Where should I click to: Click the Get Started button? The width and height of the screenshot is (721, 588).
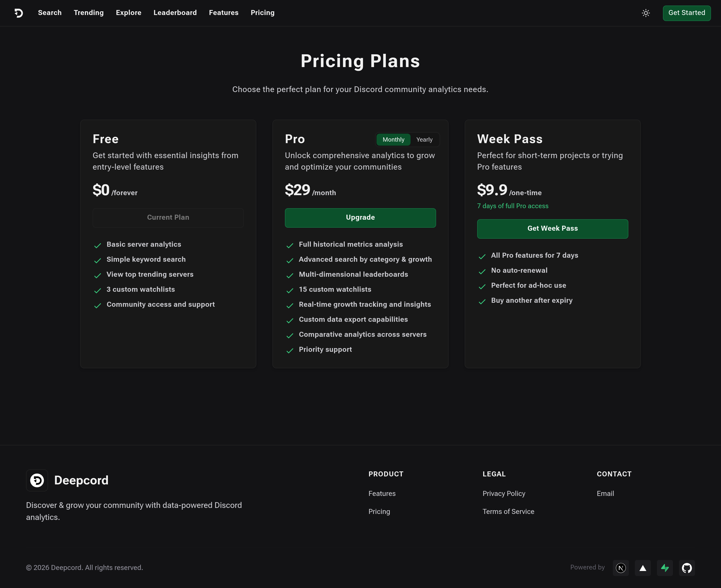pos(686,13)
